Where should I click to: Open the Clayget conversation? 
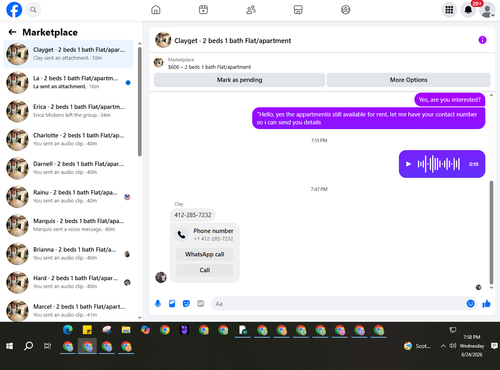tap(68, 54)
